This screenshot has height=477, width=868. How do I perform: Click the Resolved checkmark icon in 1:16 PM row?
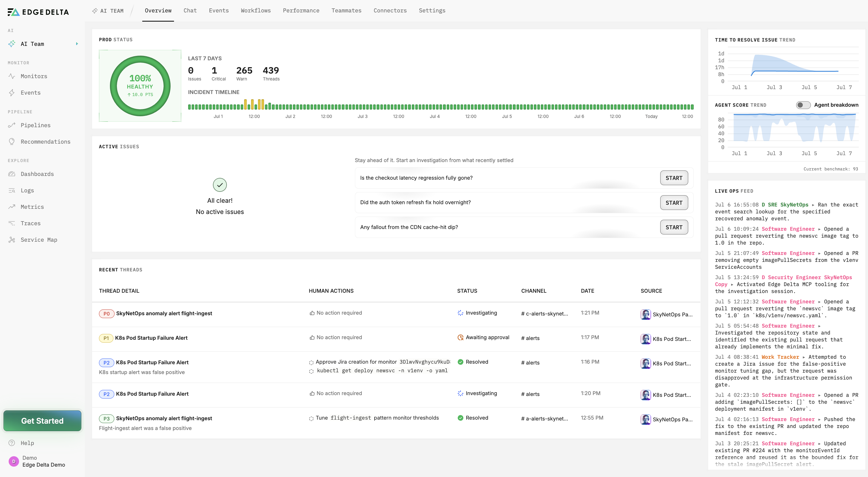tap(460, 362)
